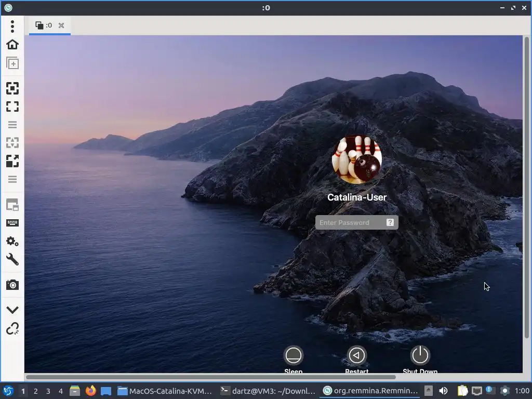Toggle dynamic resolution update
The height and width of the screenshot is (399, 532).
click(x=12, y=143)
